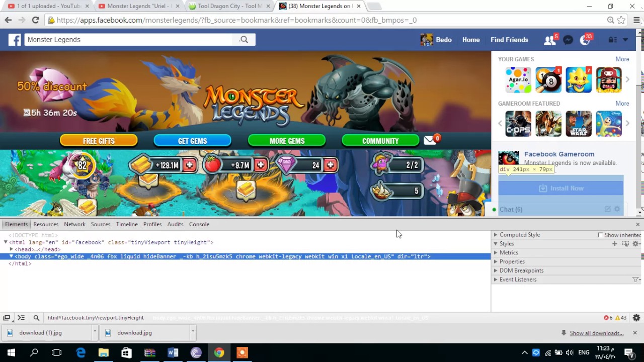
Task: Expand the Metrics section
Action: click(x=496, y=253)
